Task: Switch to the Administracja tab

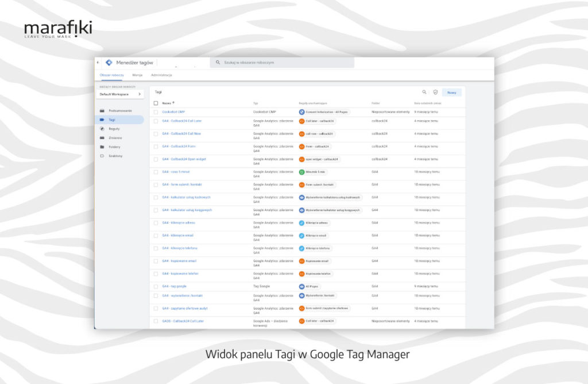Action: [x=161, y=75]
